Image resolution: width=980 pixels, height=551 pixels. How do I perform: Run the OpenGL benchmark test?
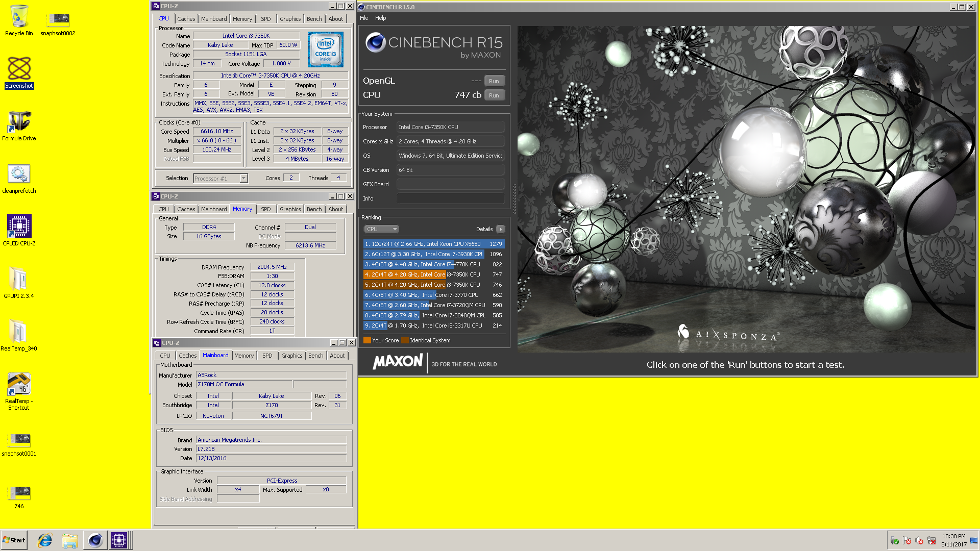[494, 81]
